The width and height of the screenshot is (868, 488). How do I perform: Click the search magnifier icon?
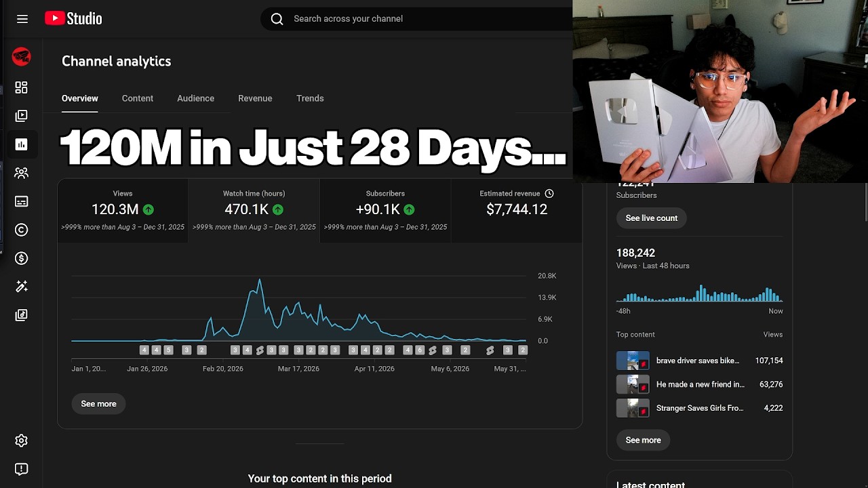click(x=277, y=19)
